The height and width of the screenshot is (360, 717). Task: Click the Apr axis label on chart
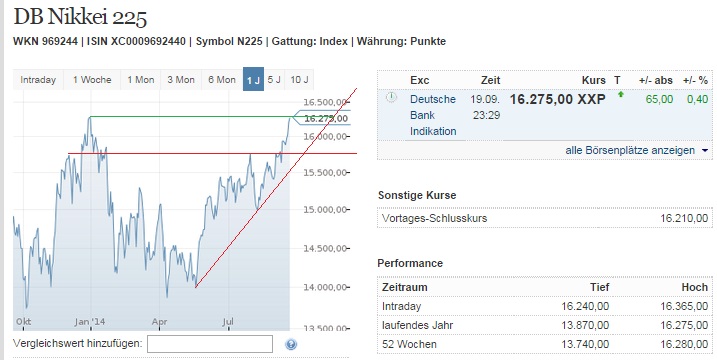160,322
